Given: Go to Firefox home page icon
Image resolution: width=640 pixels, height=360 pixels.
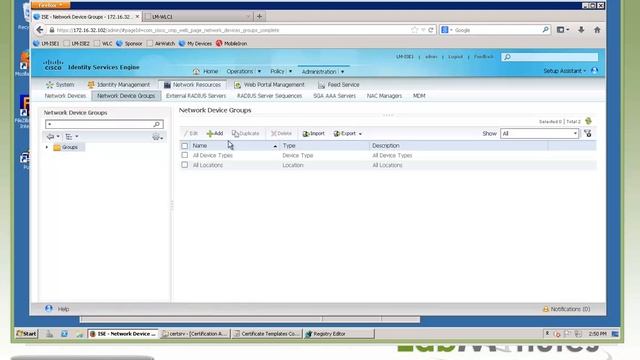Looking at the screenshot, I should tap(597, 30).
